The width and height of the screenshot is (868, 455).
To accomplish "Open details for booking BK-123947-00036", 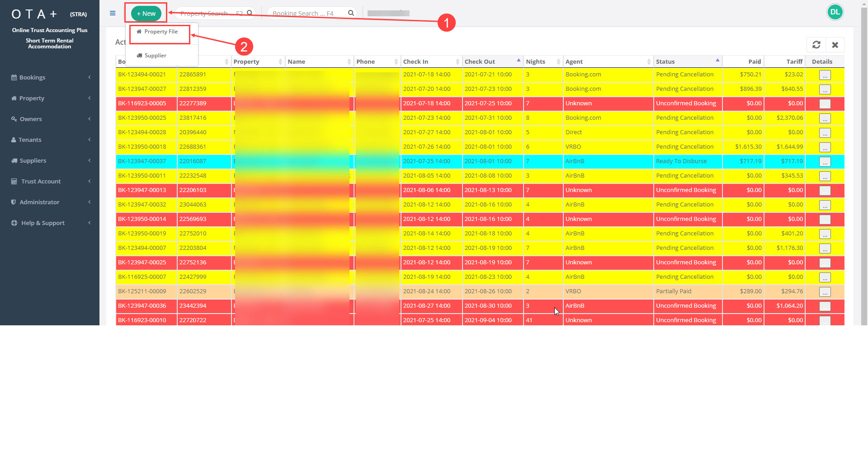I will point(825,306).
